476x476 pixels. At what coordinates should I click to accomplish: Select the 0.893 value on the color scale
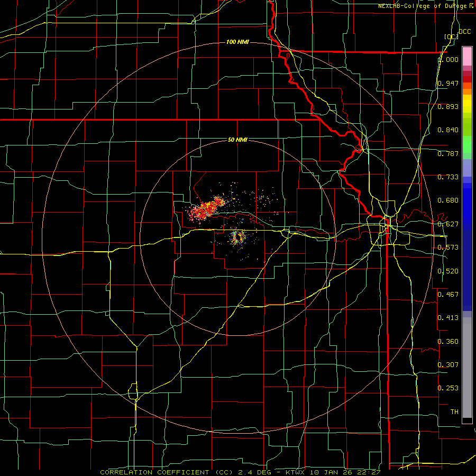[448, 106]
